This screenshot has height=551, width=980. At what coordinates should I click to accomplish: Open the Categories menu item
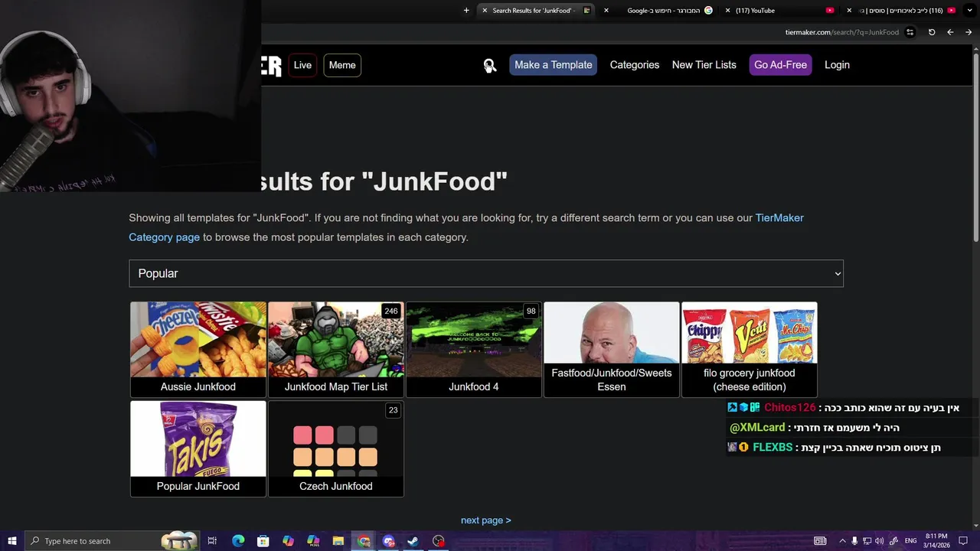pyautogui.click(x=634, y=65)
